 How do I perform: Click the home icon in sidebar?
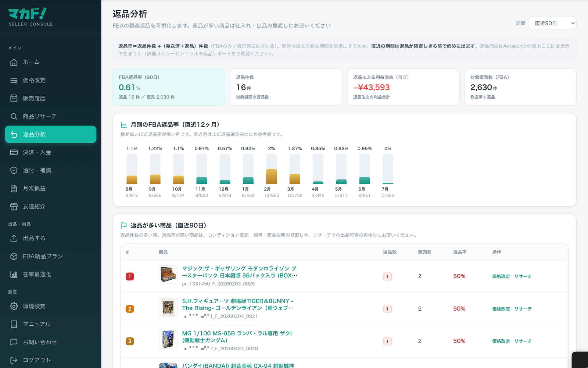(x=14, y=62)
